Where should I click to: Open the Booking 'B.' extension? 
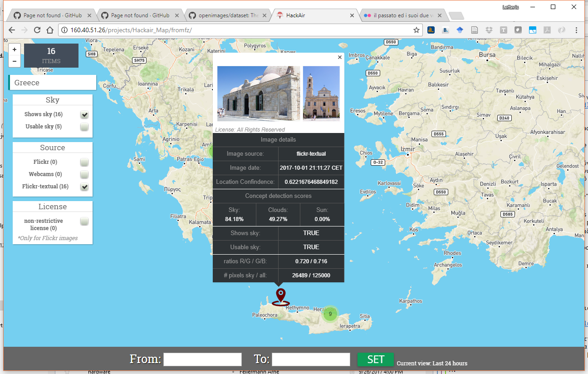(x=446, y=30)
